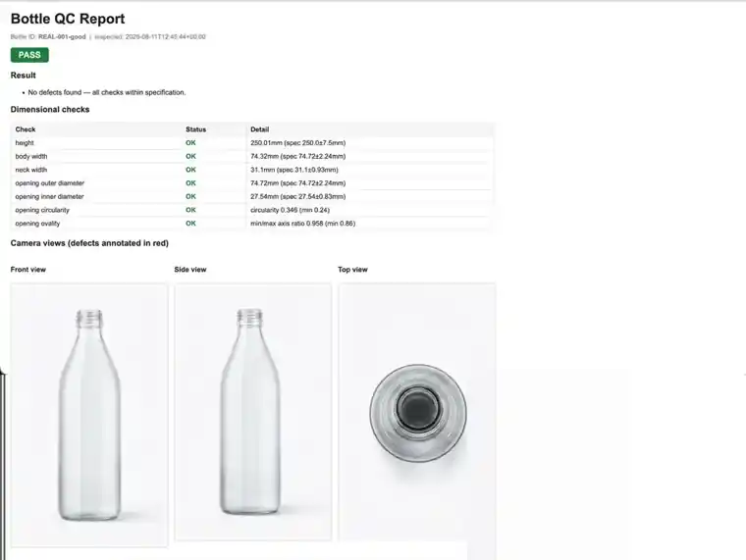Image resolution: width=746 pixels, height=560 pixels.
Task: Select opening ovality row label
Action: [x=37, y=223]
